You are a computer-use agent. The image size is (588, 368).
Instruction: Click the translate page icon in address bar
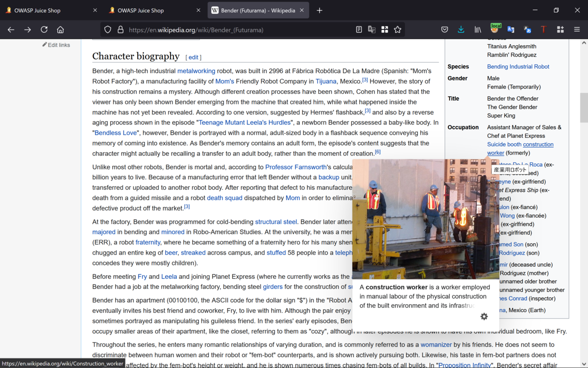click(x=372, y=29)
